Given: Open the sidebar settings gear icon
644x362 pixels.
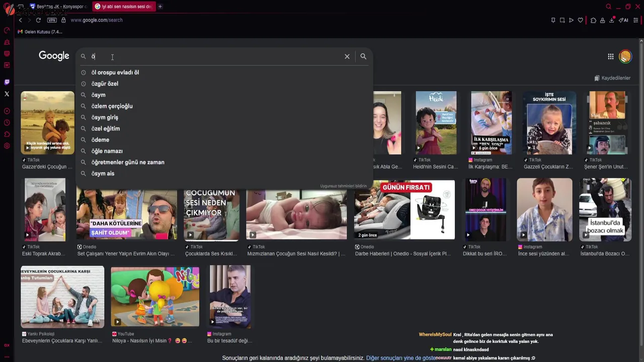Looking at the screenshot, I should click(7, 146).
